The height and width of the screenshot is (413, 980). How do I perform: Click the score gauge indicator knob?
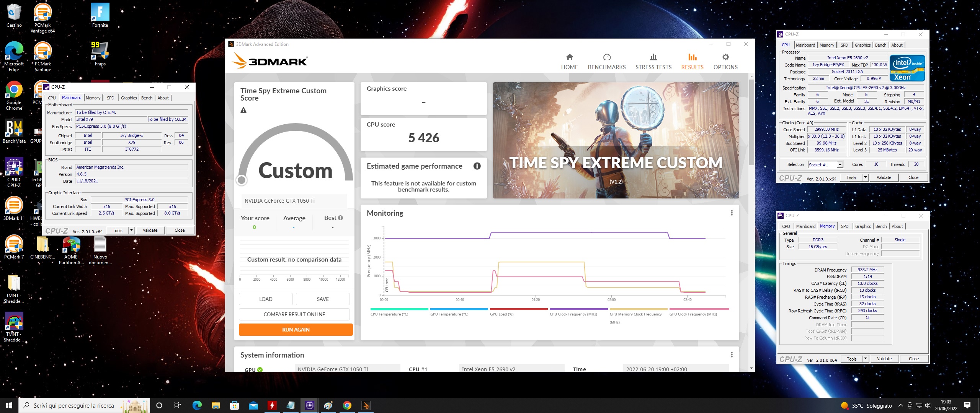242,180
